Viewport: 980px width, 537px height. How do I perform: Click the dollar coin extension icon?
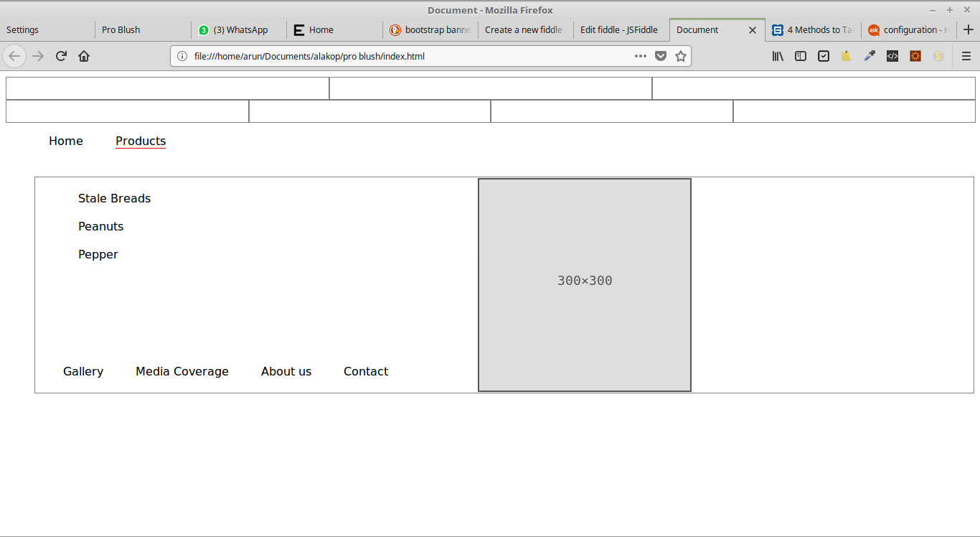pos(938,56)
